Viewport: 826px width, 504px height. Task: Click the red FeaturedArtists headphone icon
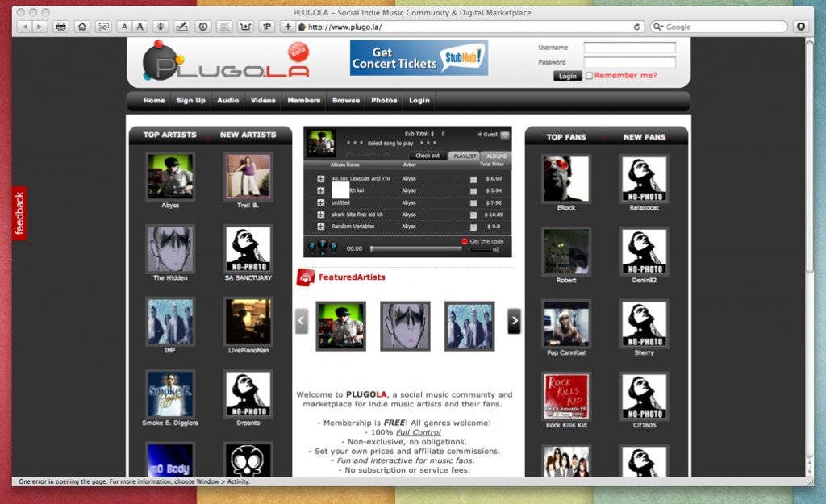[306, 277]
